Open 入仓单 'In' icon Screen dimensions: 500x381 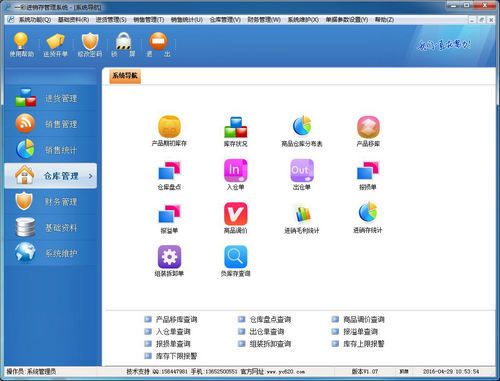click(x=235, y=175)
